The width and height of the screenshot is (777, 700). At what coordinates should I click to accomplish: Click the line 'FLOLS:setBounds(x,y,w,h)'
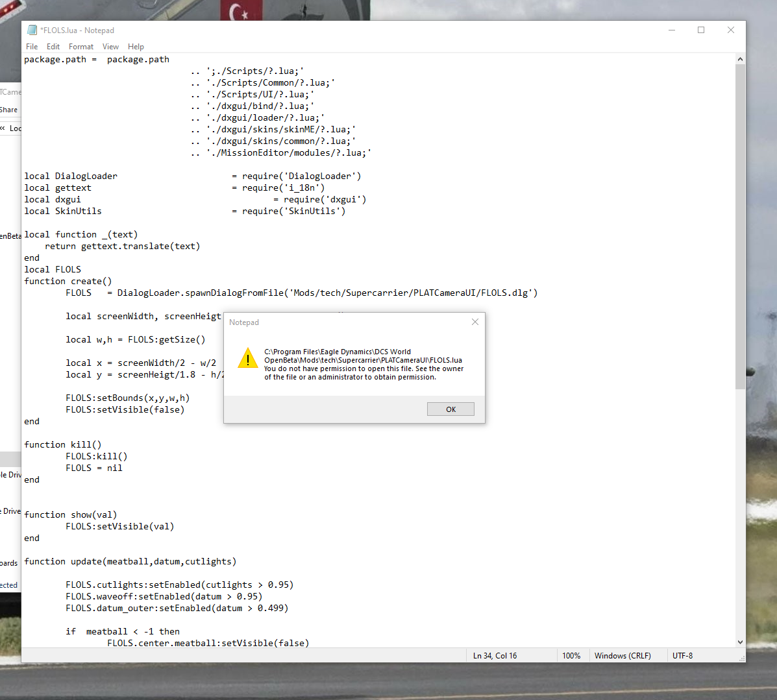pyautogui.click(x=128, y=398)
